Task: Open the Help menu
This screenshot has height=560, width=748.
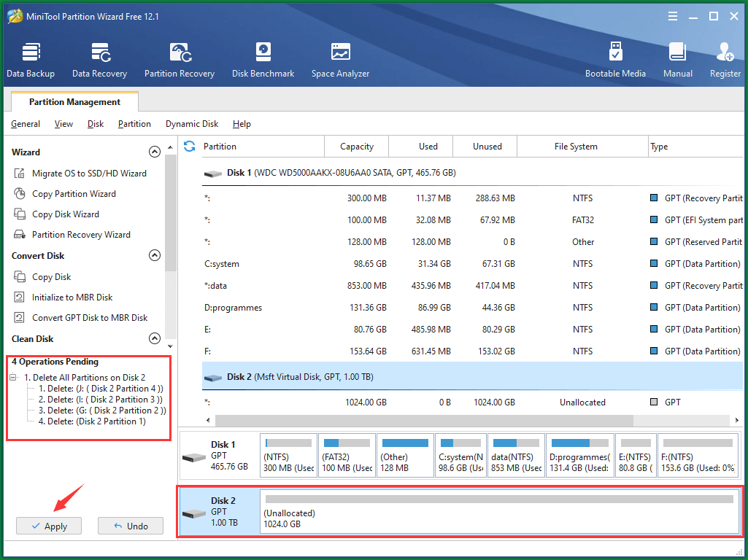Action: tap(242, 124)
